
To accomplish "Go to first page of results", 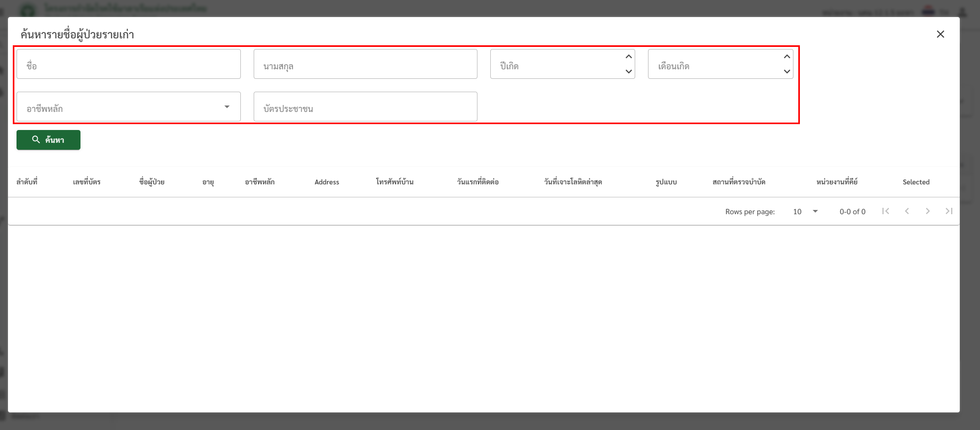I will pyautogui.click(x=886, y=211).
